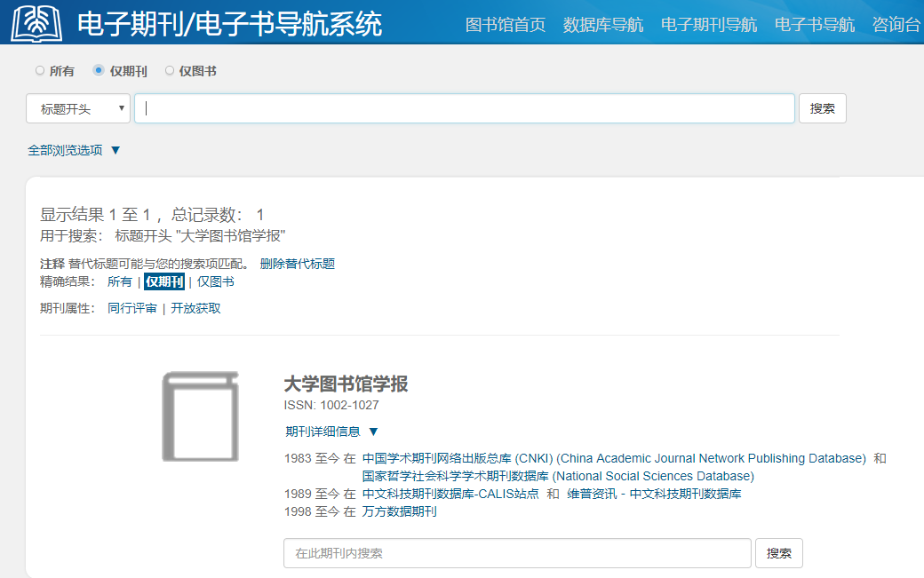Expand 期刊详细信息 journal details
This screenshot has width=924, height=578.
click(331, 432)
